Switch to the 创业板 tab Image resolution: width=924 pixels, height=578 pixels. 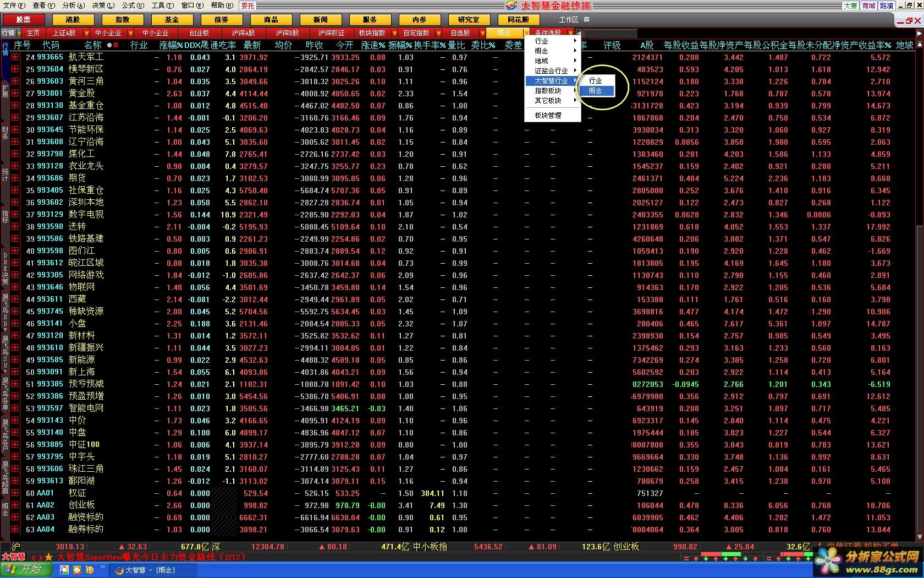click(199, 33)
